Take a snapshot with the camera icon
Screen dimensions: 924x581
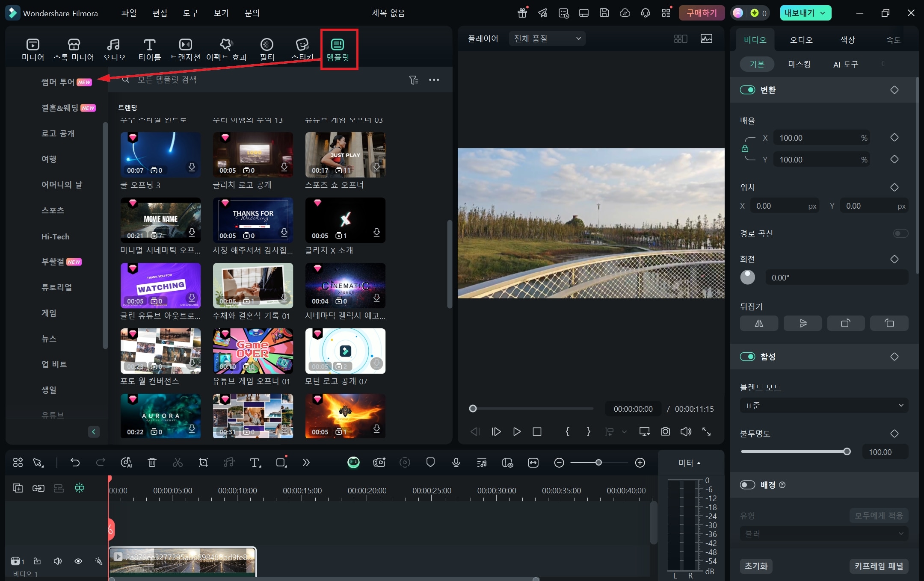pos(665,432)
